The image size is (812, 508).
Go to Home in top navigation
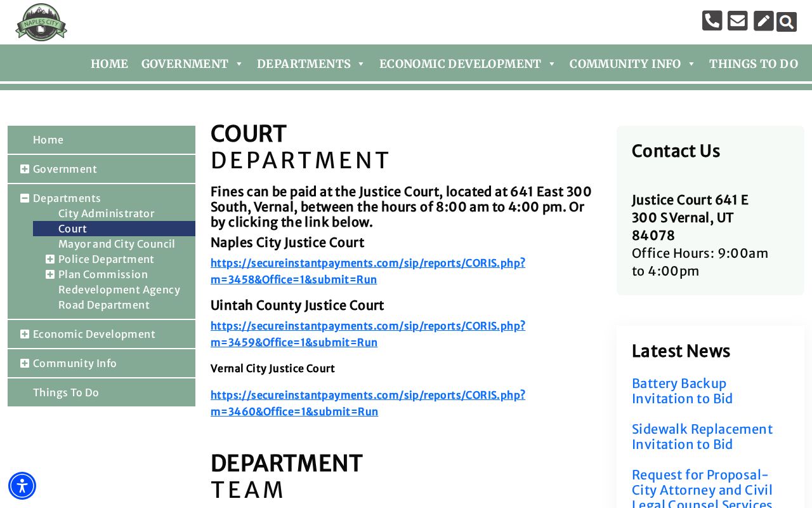point(109,63)
